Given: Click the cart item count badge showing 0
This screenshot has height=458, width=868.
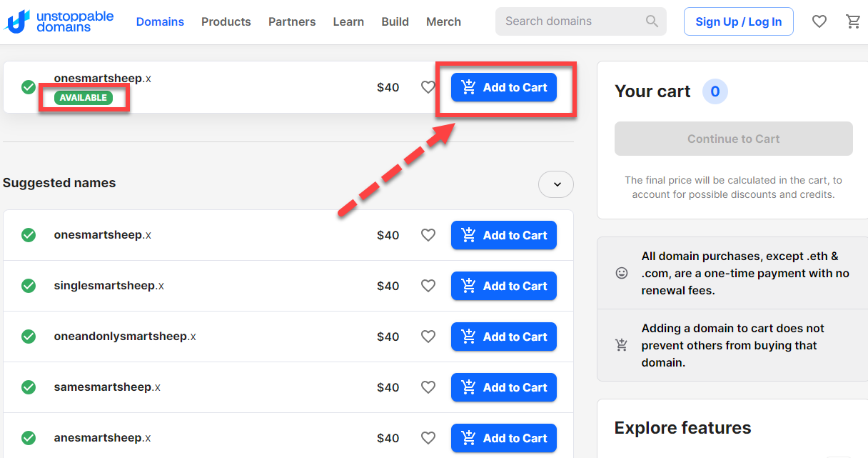Looking at the screenshot, I should [715, 91].
